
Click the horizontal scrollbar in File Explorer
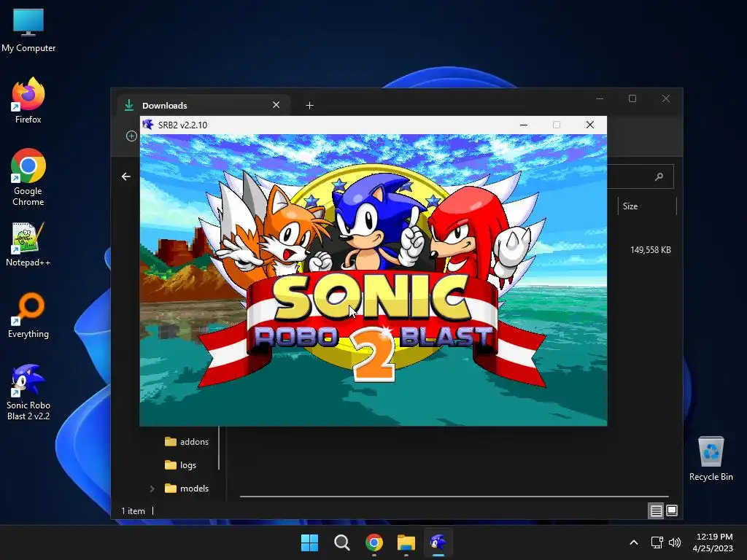454,496
